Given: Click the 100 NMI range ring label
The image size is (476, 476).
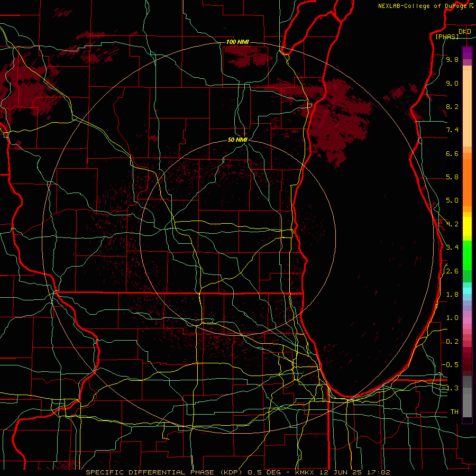Looking at the screenshot, I should point(237,42).
